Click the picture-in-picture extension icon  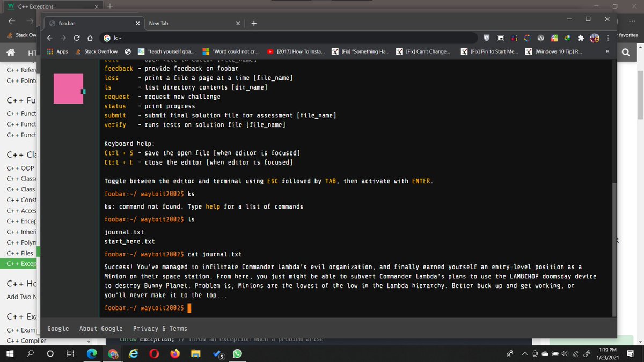[x=500, y=38]
